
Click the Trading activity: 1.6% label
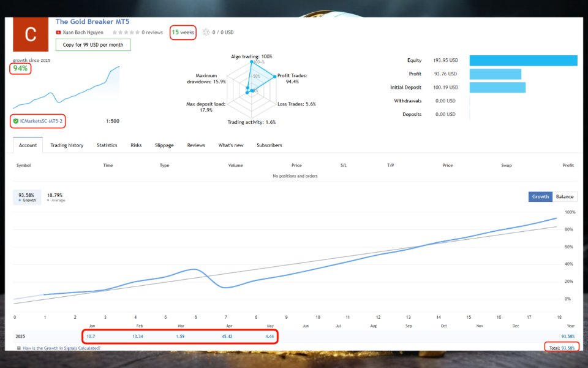[x=252, y=122]
